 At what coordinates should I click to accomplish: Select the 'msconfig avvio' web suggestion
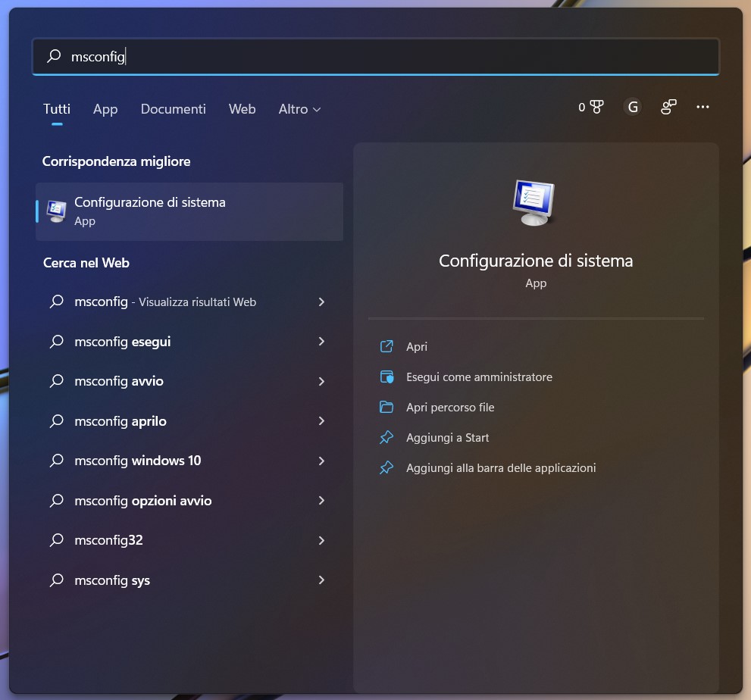coord(189,381)
